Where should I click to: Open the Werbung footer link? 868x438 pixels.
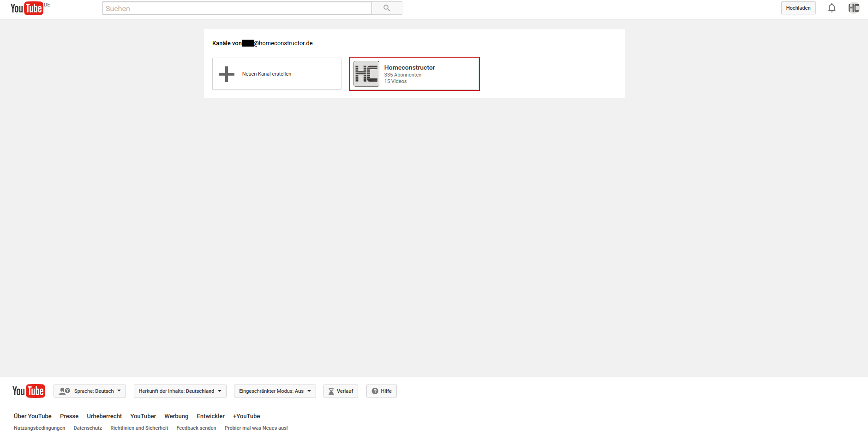tap(176, 416)
